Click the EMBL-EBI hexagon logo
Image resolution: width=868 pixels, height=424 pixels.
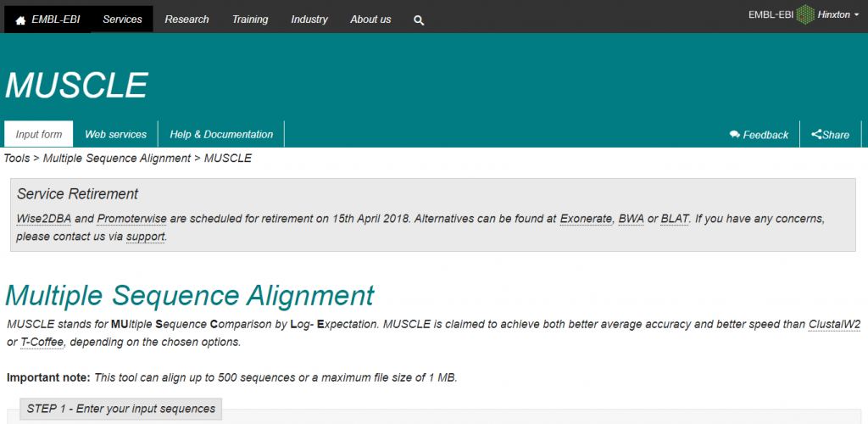806,15
